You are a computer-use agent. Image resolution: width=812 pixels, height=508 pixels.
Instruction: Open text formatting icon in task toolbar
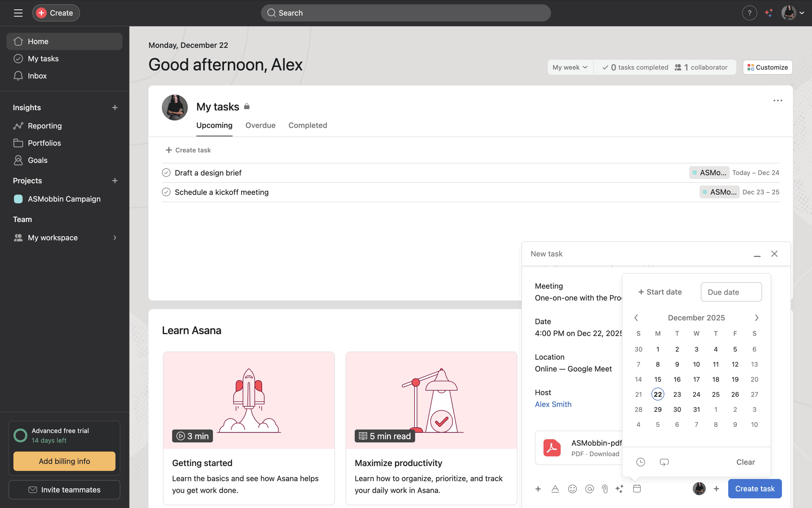[x=555, y=489]
